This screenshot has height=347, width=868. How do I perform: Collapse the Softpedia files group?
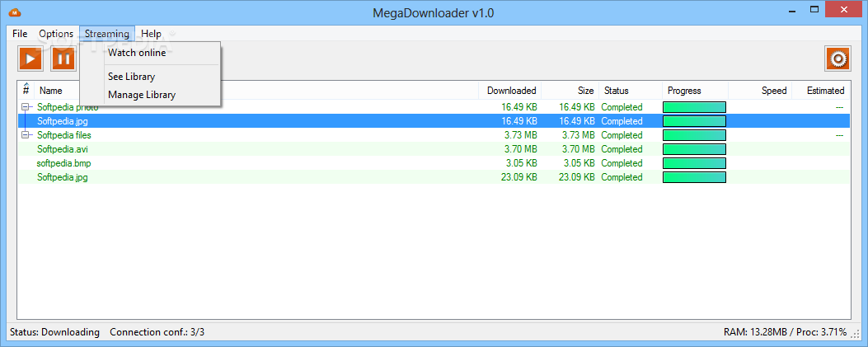[x=25, y=135]
